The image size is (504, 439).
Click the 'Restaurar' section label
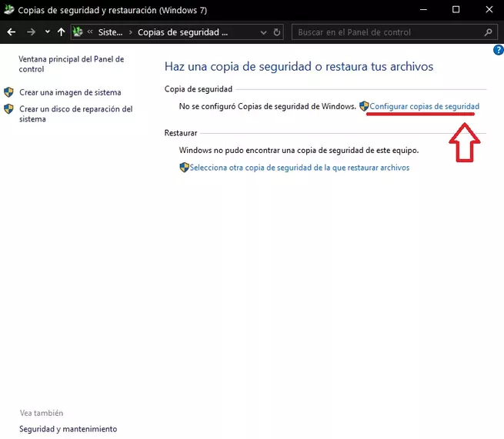(x=181, y=133)
